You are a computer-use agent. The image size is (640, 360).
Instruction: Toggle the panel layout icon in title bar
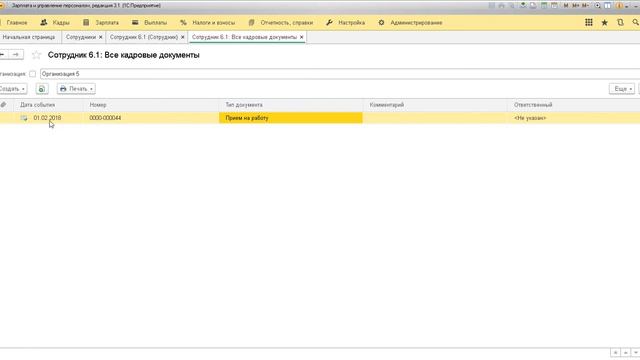(607, 5)
